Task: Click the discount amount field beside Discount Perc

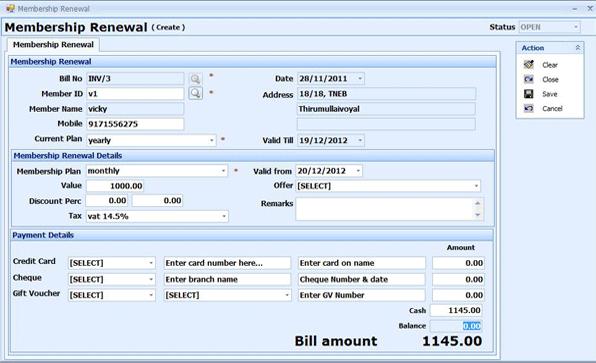Action: [157, 201]
